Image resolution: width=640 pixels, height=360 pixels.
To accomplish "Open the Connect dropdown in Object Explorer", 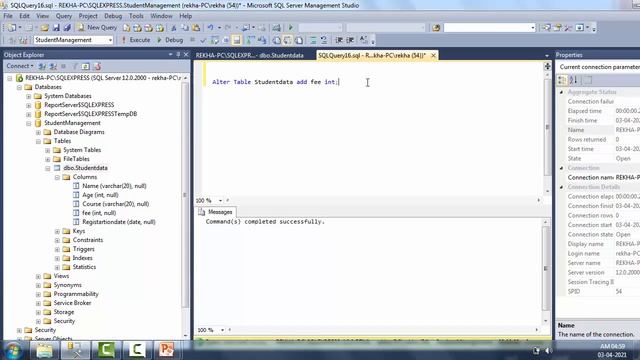I will click(x=20, y=66).
